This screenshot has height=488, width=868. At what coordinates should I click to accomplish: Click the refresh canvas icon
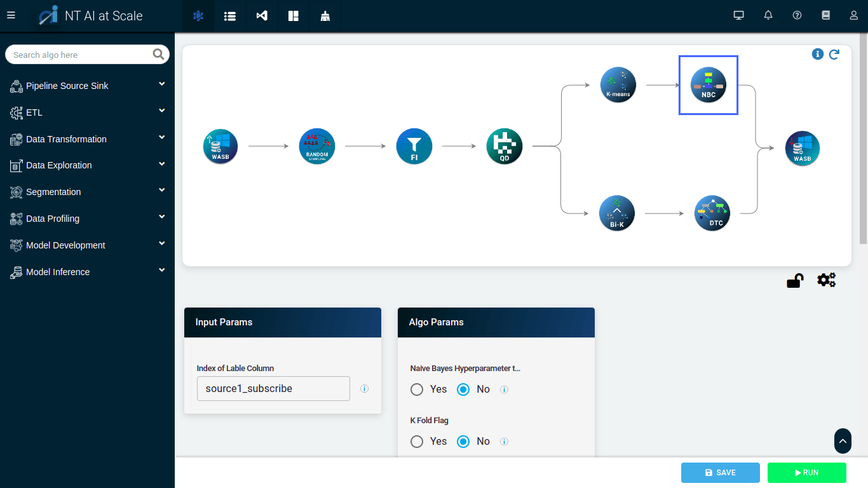834,55
